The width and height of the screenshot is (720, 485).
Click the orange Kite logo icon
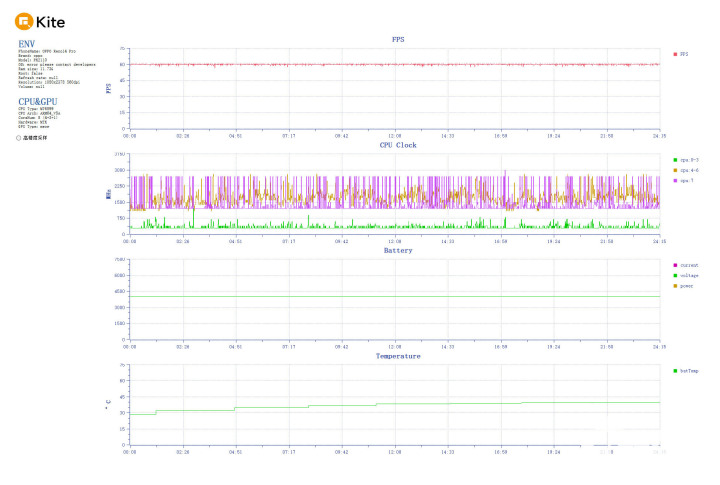(24, 22)
